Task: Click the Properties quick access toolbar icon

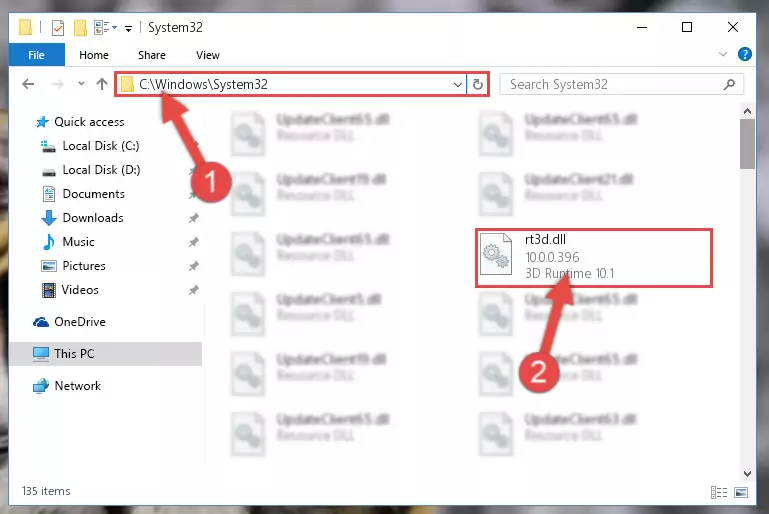Action: click(58, 27)
